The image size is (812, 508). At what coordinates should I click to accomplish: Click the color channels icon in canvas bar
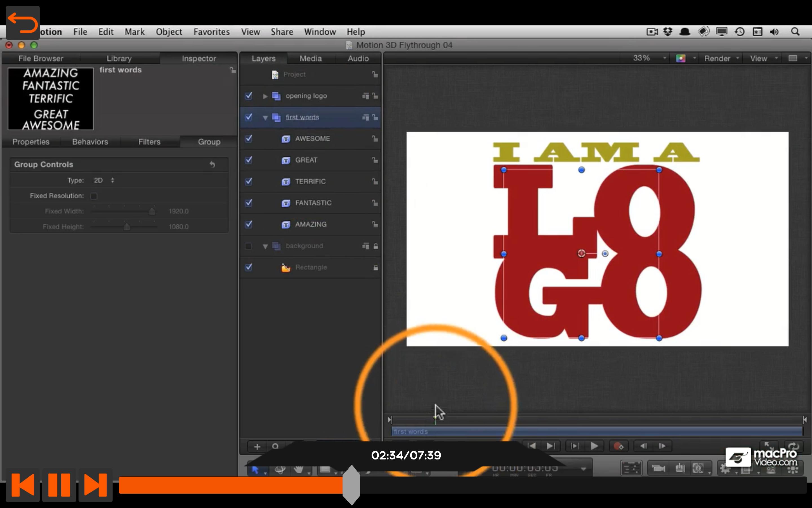680,58
